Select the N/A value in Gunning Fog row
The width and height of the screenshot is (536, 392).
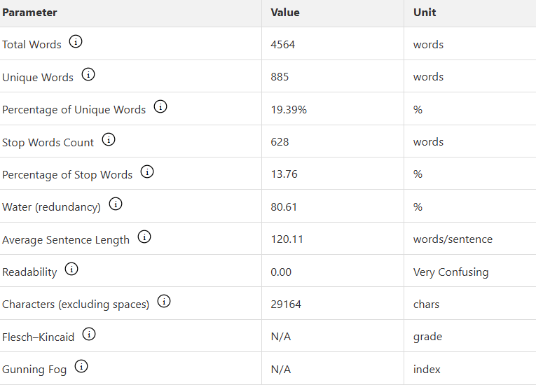point(281,370)
